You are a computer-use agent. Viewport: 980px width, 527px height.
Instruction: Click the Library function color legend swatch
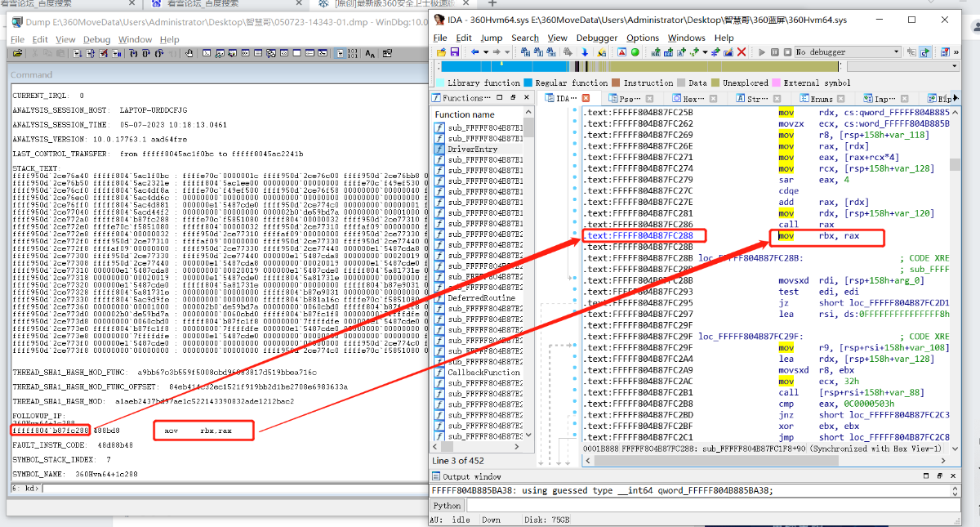(439, 83)
